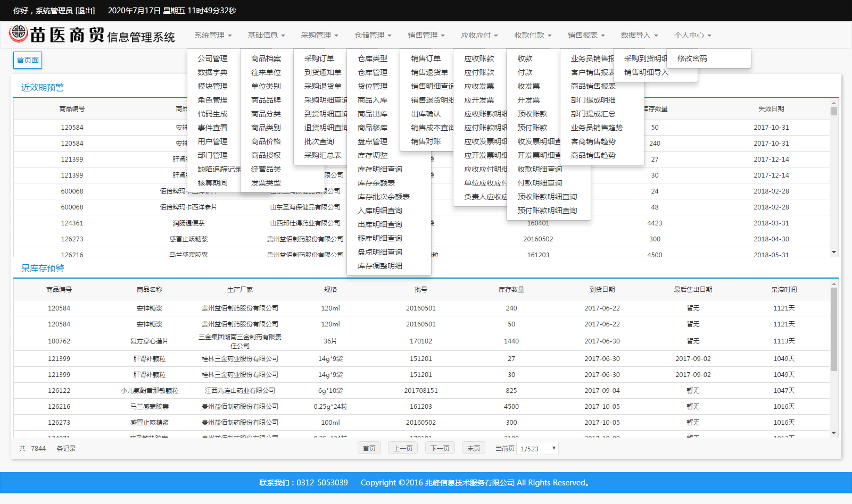Click the 退出 logout link
This screenshot has height=504, width=852.
coord(85,11)
